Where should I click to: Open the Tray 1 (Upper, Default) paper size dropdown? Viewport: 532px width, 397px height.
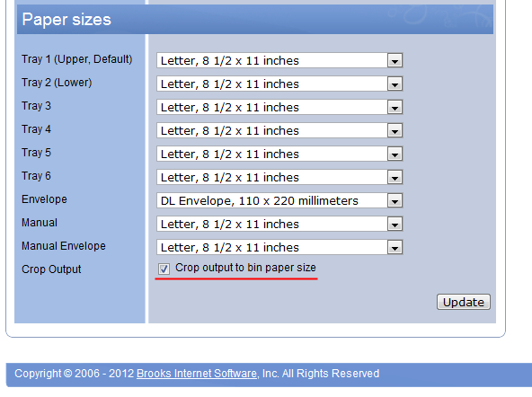[279, 60]
